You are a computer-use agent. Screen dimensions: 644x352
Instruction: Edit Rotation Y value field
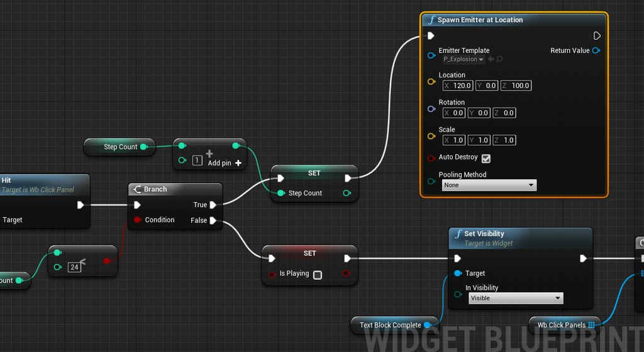click(479, 113)
